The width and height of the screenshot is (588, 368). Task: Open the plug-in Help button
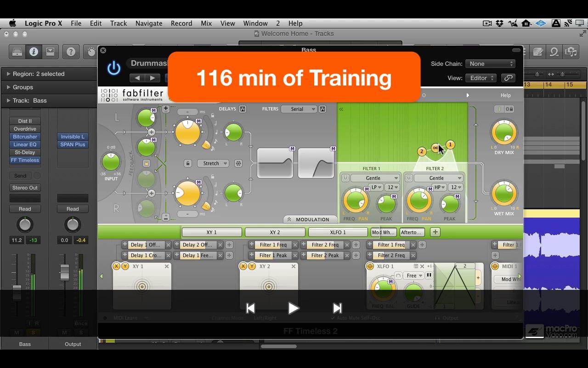(x=505, y=95)
